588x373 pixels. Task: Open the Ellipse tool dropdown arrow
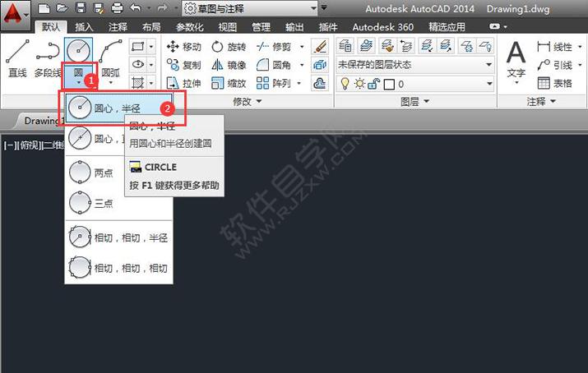151,64
